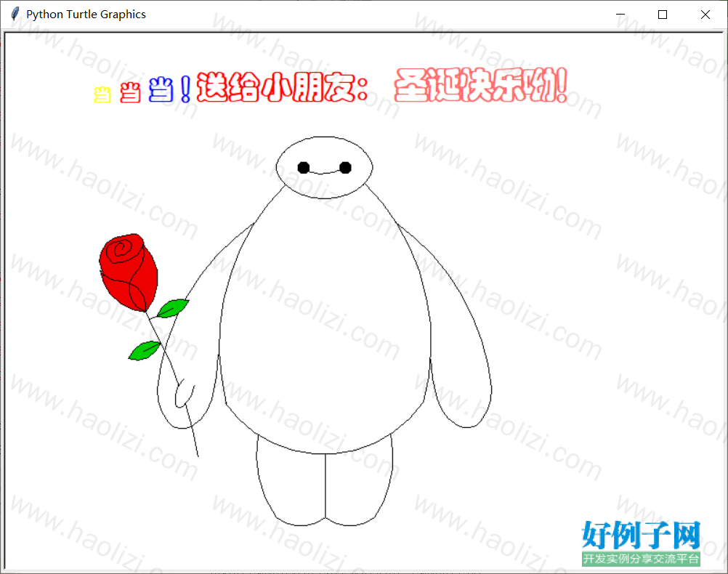
Task: Minimize the Python Turtle Graphics window
Action: click(620, 15)
